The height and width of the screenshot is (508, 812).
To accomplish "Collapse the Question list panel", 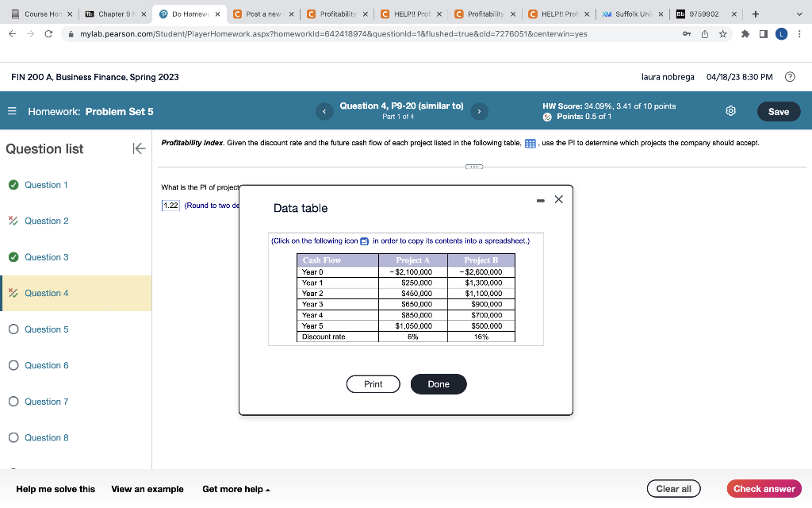I will 138,148.
